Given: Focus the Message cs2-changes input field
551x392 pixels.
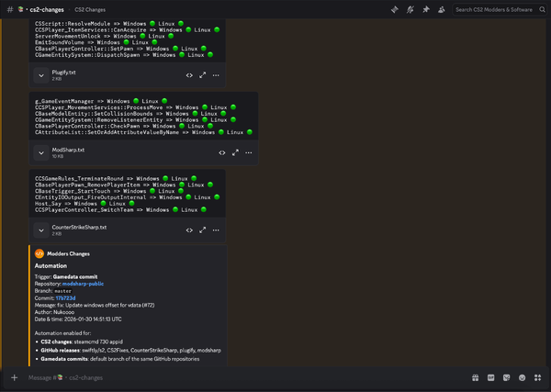Looking at the screenshot, I should coord(246,377).
